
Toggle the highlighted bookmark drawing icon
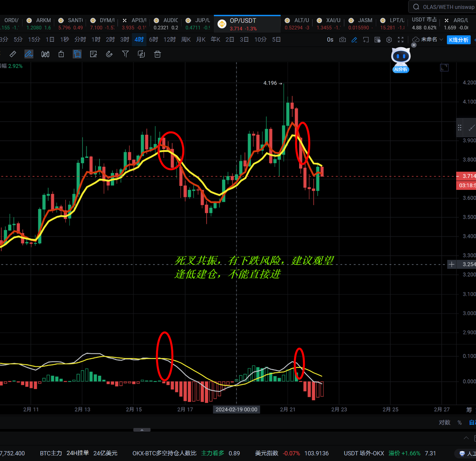[77, 54]
